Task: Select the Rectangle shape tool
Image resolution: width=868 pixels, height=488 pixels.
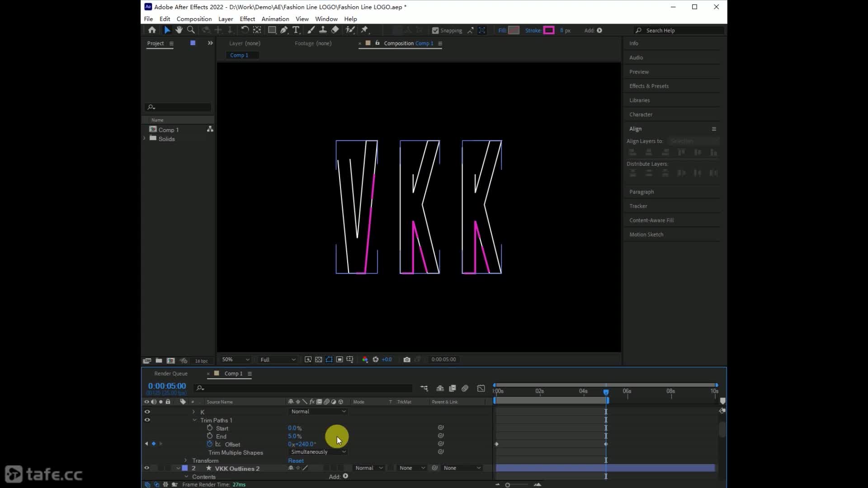Action: [x=272, y=30]
